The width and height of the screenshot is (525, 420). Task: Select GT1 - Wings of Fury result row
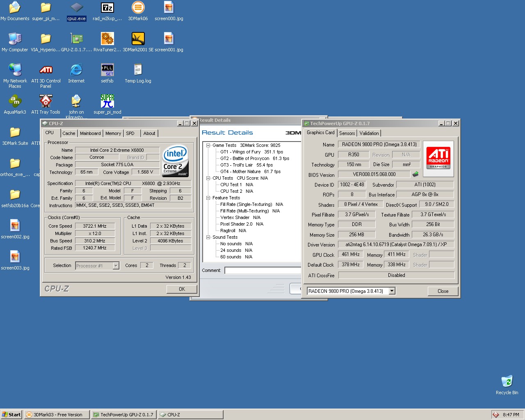[251, 152]
